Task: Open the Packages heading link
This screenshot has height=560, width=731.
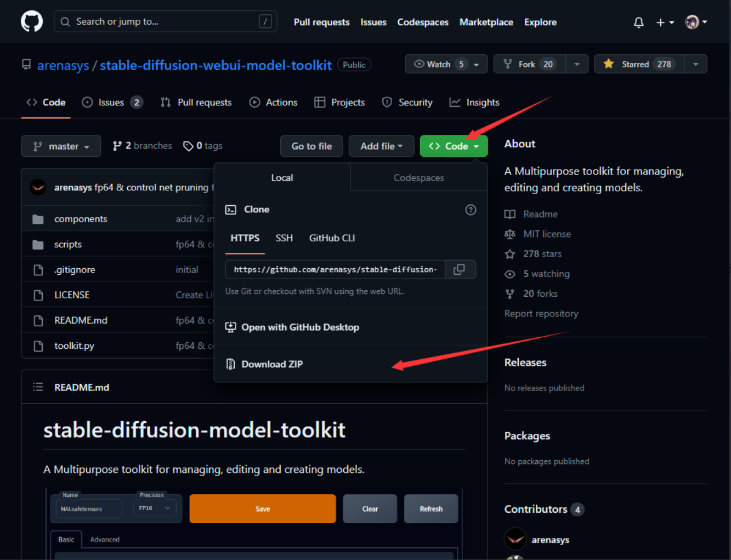Action: click(x=527, y=436)
